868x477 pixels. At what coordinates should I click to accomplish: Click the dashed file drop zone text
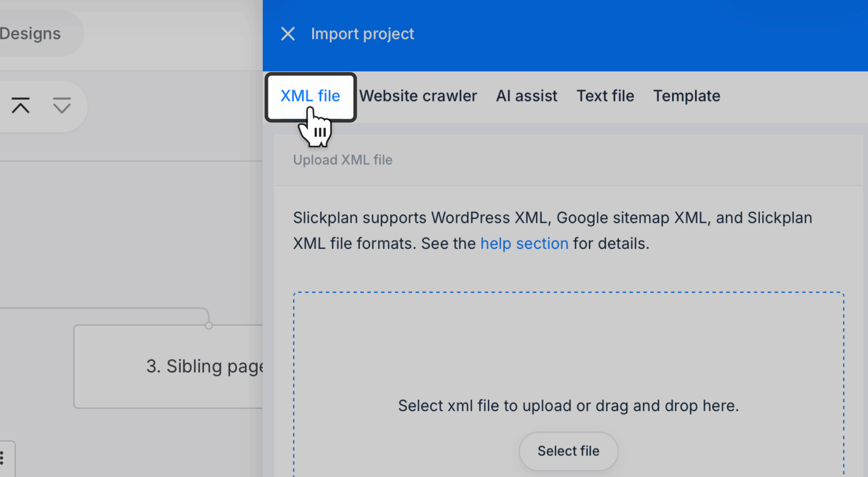click(x=568, y=406)
